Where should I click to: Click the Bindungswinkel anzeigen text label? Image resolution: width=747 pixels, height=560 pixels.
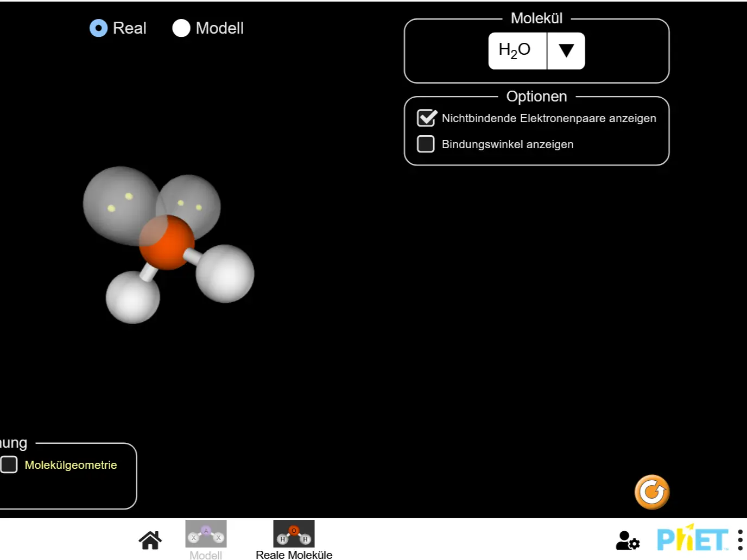[507, 144]
